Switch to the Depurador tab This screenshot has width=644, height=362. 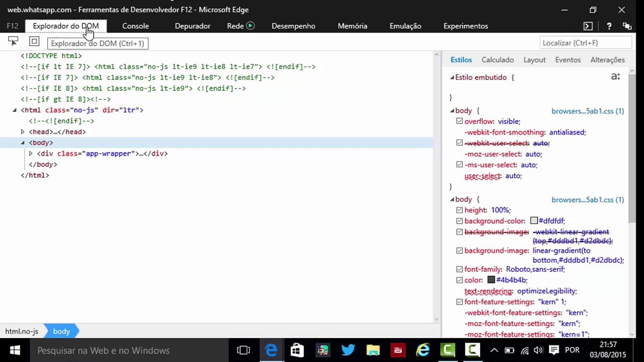[x=193, y=26]
